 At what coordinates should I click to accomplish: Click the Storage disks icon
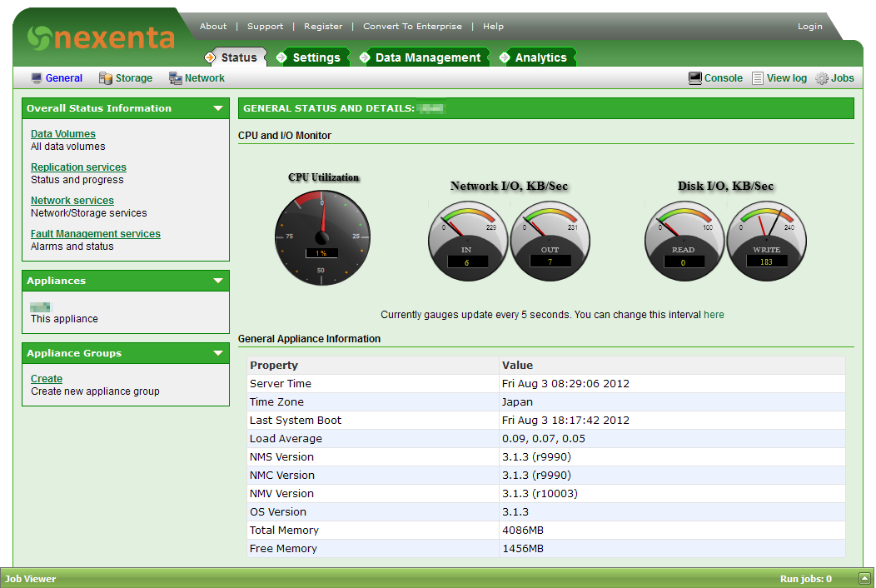[106, 78]
